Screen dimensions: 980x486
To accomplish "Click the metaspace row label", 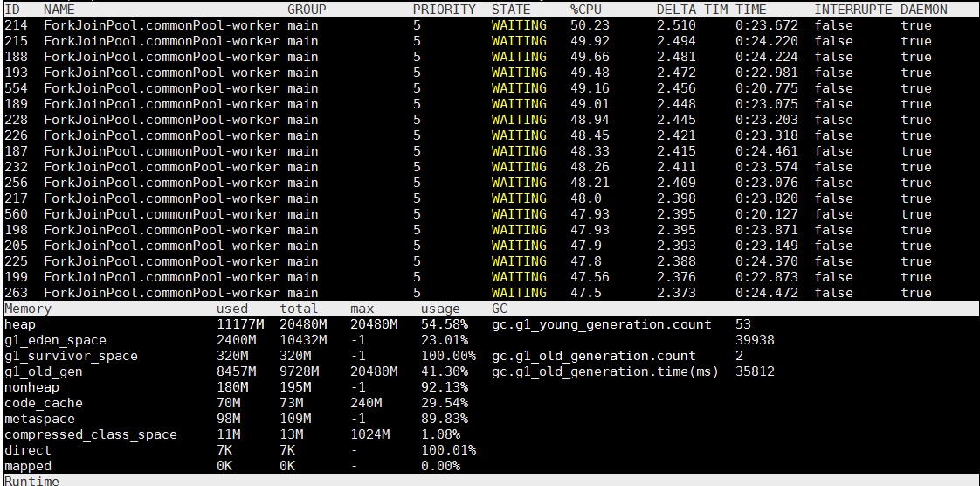I will 39,419.
